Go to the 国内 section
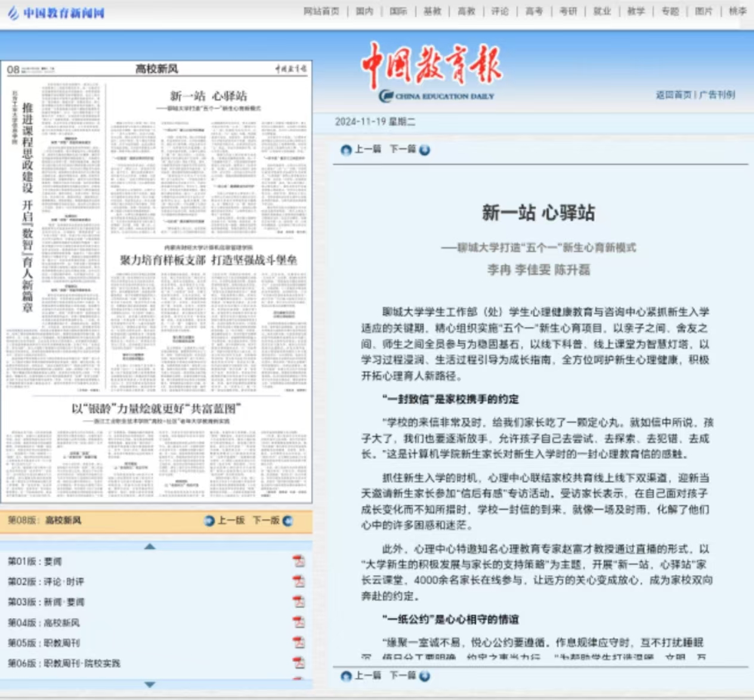Screen dimensions: 754x700 tap(364, 11)
